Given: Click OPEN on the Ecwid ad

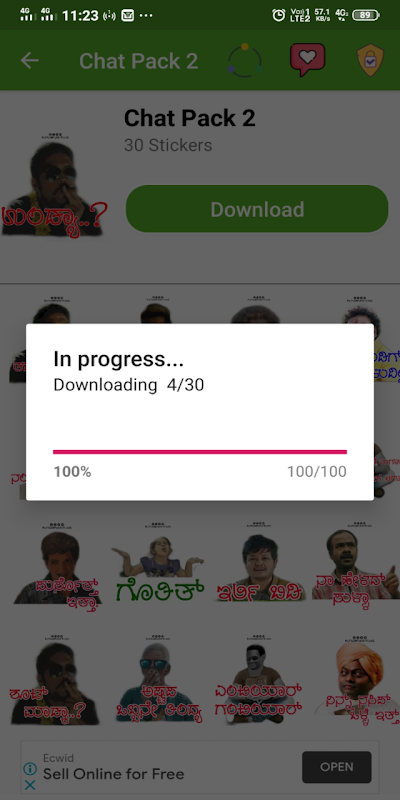Looking at the screenshot, I should click(337, 767).
